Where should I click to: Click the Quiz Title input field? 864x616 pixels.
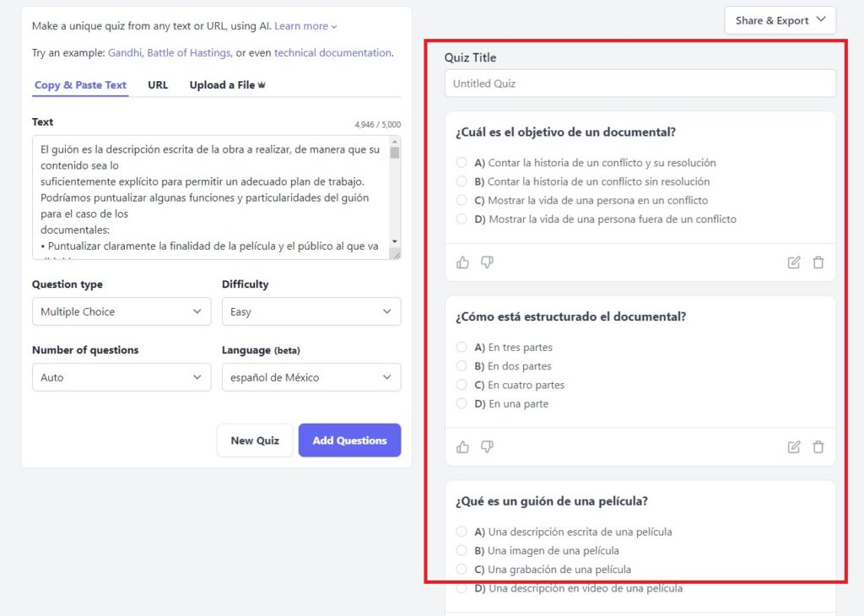pyautogui.click(x=640, y=84)
